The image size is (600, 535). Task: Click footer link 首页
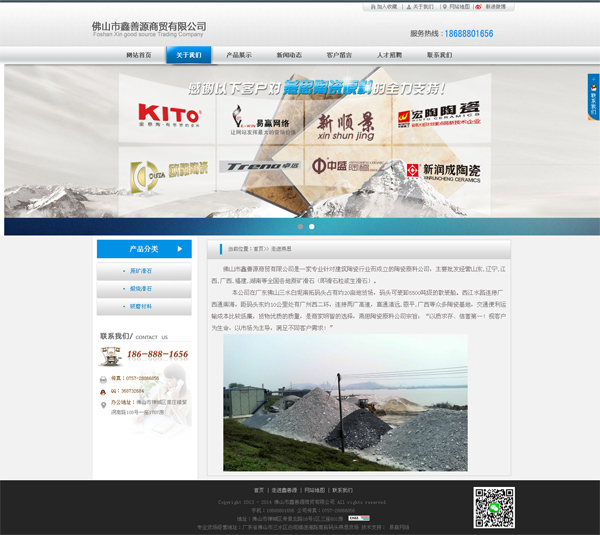point(259,490)
